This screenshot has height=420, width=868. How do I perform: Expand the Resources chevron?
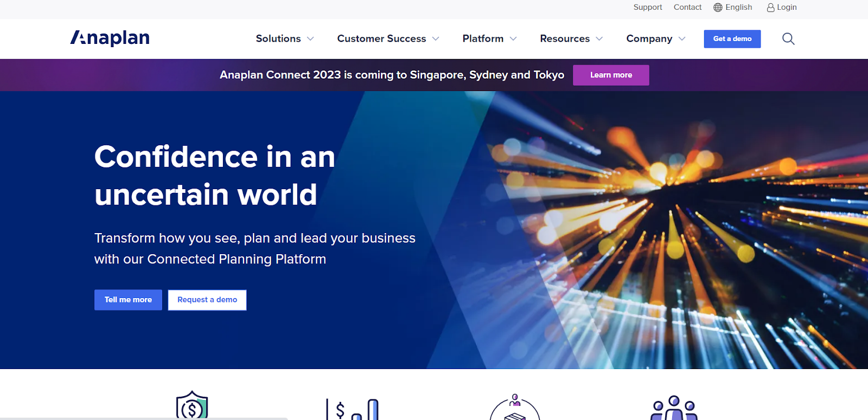pyautogui.click(x=599, y=38)
